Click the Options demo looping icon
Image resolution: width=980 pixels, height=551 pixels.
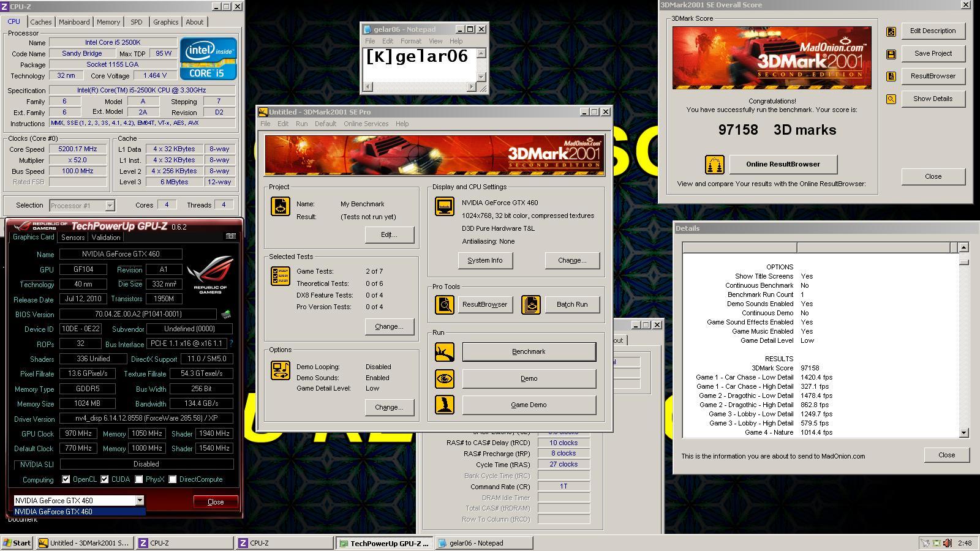tap(281, 370)
